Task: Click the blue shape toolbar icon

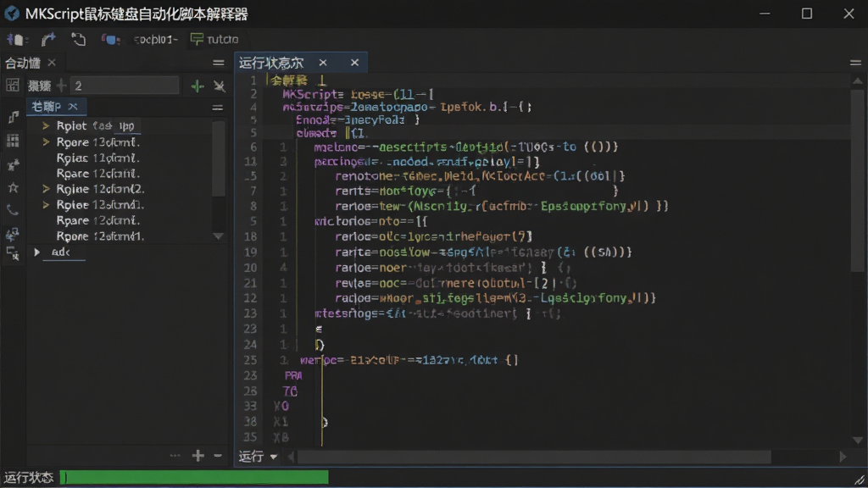Action: [x=110, y=39]
